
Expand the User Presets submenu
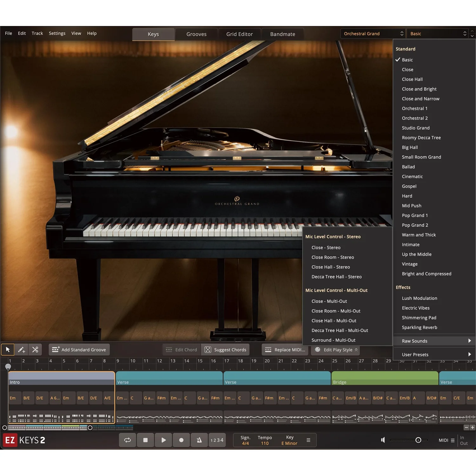(434, 354)
